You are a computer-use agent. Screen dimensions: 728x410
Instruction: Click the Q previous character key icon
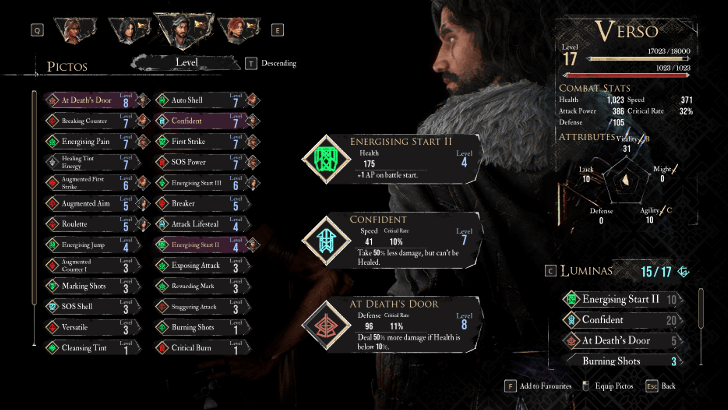[x=37, y=31]
